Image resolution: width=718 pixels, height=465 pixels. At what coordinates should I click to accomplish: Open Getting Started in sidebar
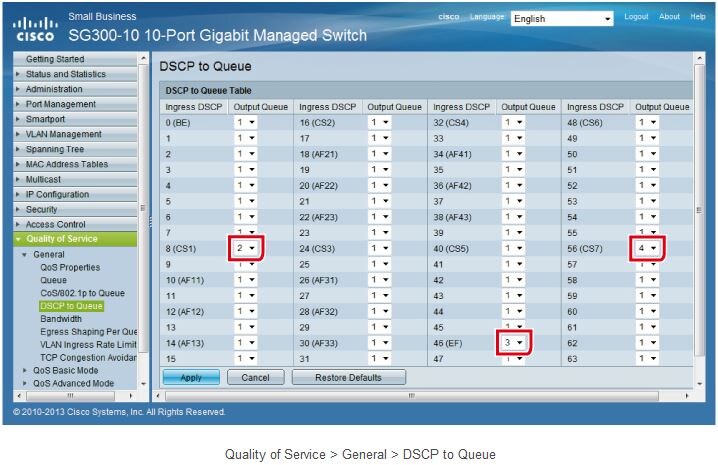pyautogui.click(x=55, y=59)
